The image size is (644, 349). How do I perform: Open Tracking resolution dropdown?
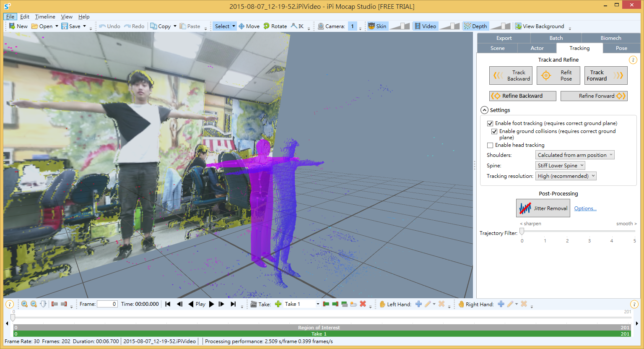coord(566,176)
